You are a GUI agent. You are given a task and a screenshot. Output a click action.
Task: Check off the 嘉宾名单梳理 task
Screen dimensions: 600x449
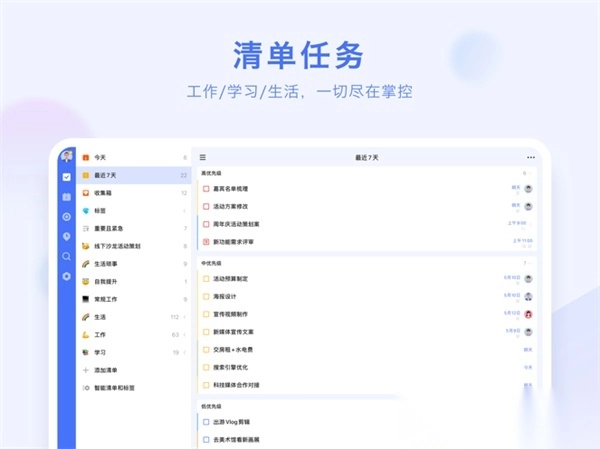click(x=206, y=189)
